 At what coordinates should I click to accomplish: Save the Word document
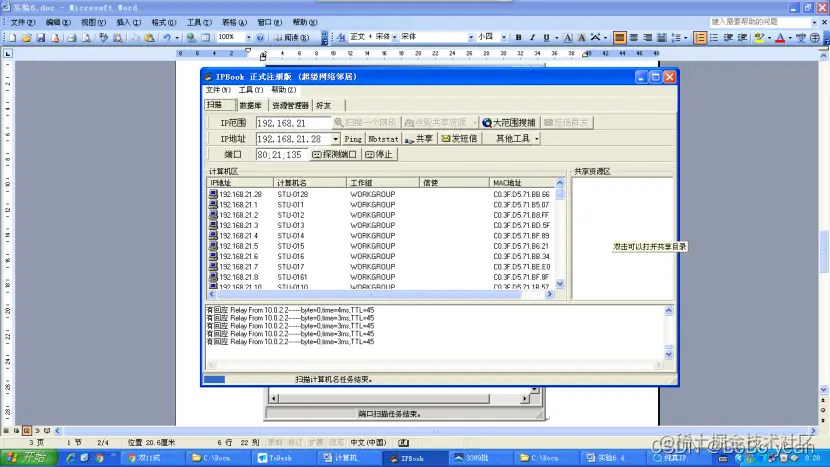pos(41,38)
